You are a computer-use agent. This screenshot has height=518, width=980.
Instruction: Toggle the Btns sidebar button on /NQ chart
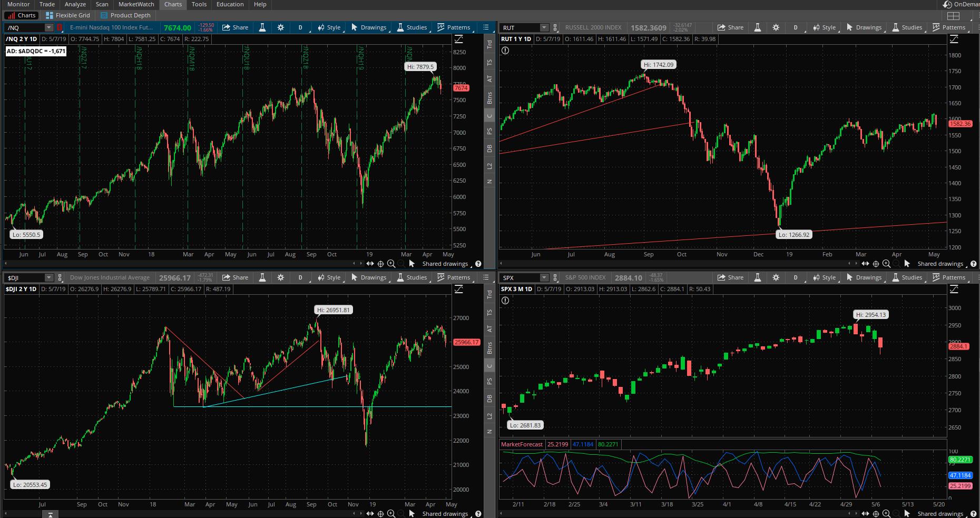click(489, 97)
